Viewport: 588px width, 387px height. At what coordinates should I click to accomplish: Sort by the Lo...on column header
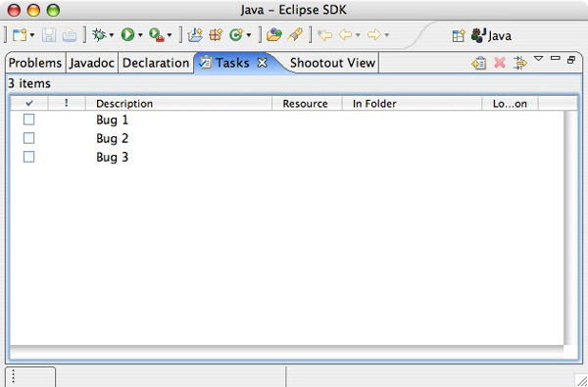[510, 103]
